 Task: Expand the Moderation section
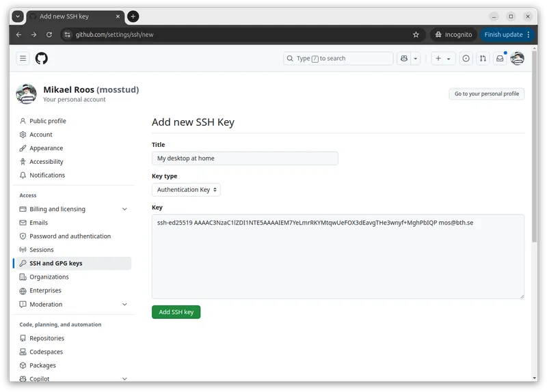(x=124, y=305)
